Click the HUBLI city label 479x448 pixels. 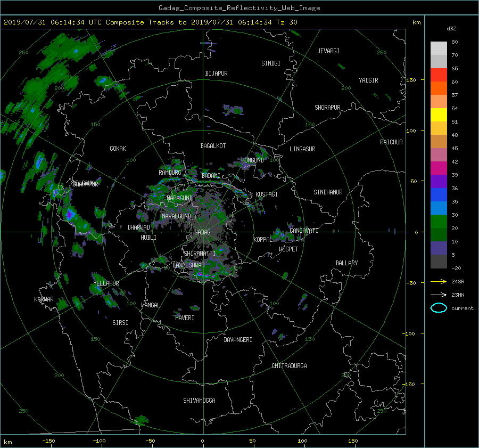click(x=148, y=238)
